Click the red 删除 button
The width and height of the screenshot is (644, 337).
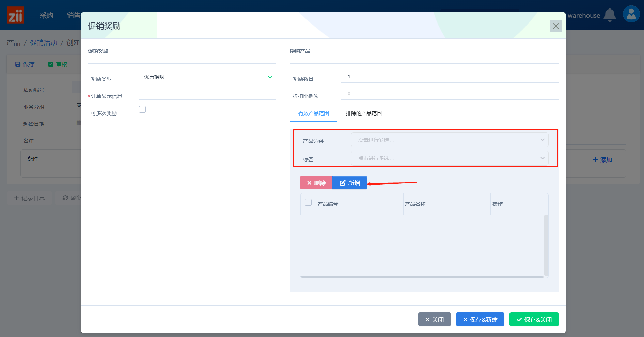tap(316, 183)
